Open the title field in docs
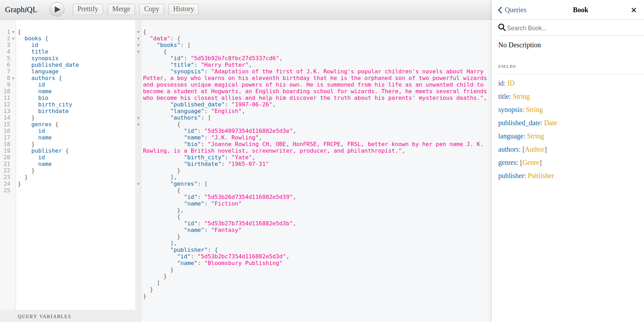Viewport: 644px width, 322px height. click(x=504, y=96)
